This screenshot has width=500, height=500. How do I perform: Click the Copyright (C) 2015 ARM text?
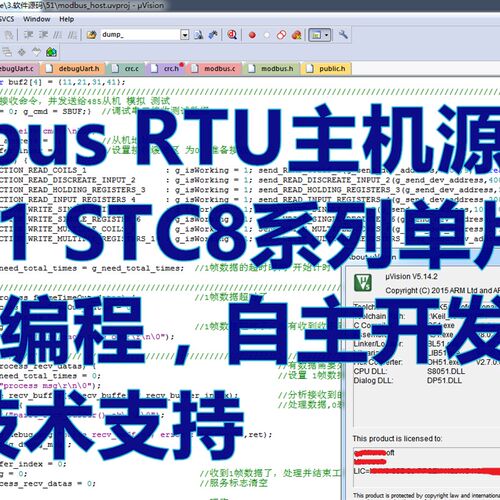442,291
